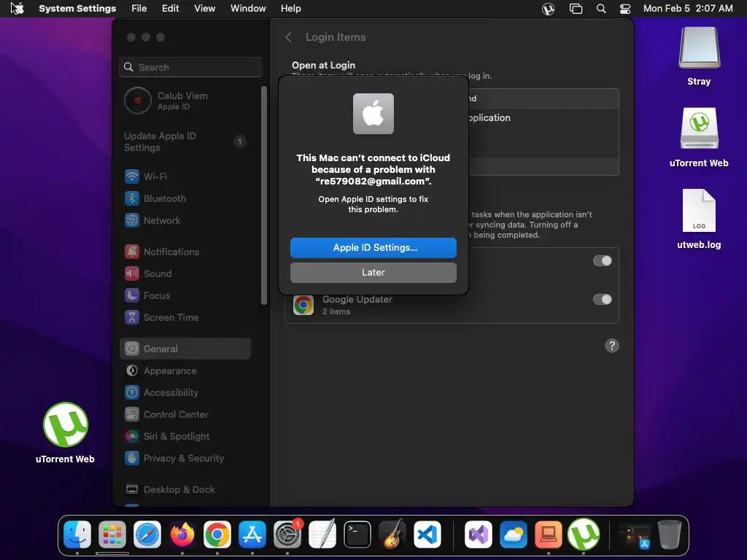Open GarageBand from the Dock

pyautogui.click(x=392, y=534)
